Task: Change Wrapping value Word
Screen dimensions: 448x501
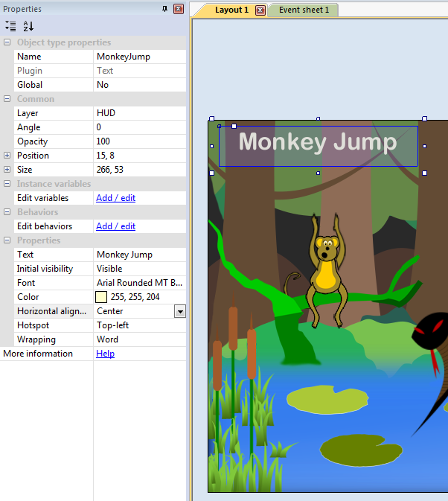Action: [140, 339]
